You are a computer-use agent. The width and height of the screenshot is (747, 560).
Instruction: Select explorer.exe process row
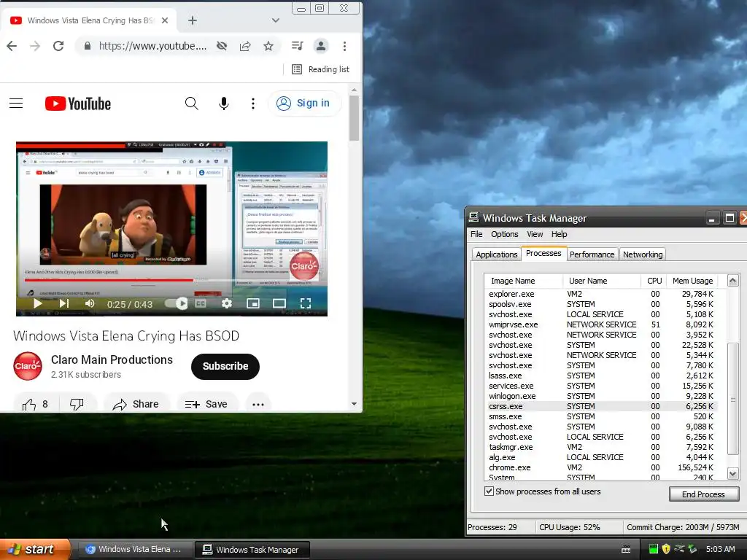[x=601, y=295]
